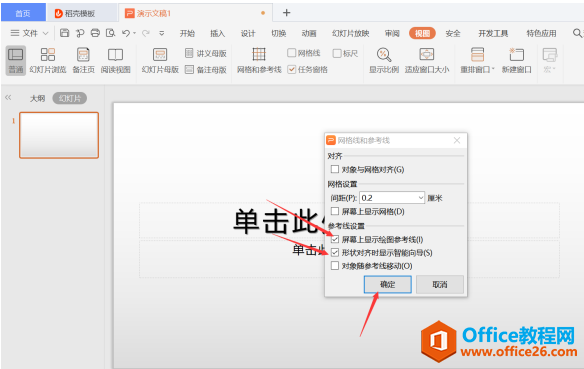
Task: Click the Save icon in quick toolbar
Action: coord(64,33)
